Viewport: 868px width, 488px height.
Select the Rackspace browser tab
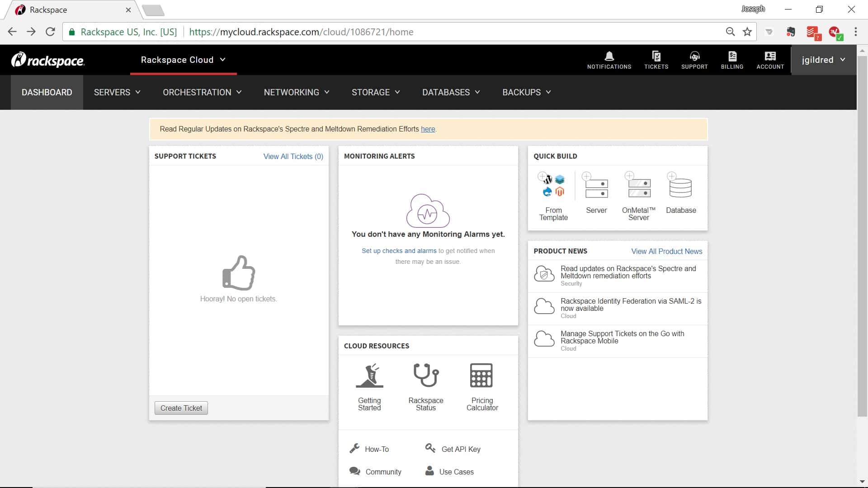pos(72,10)
